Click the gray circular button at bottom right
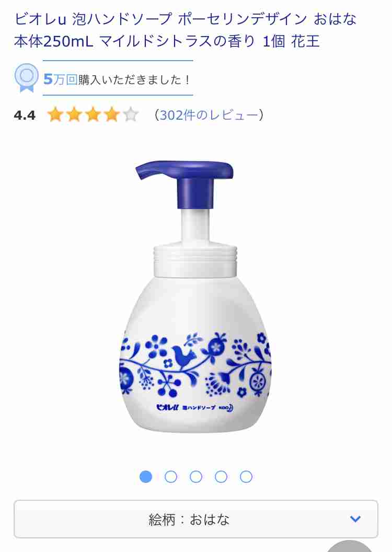The width and height of the screenshot is (392, 552). coord(350,546)
